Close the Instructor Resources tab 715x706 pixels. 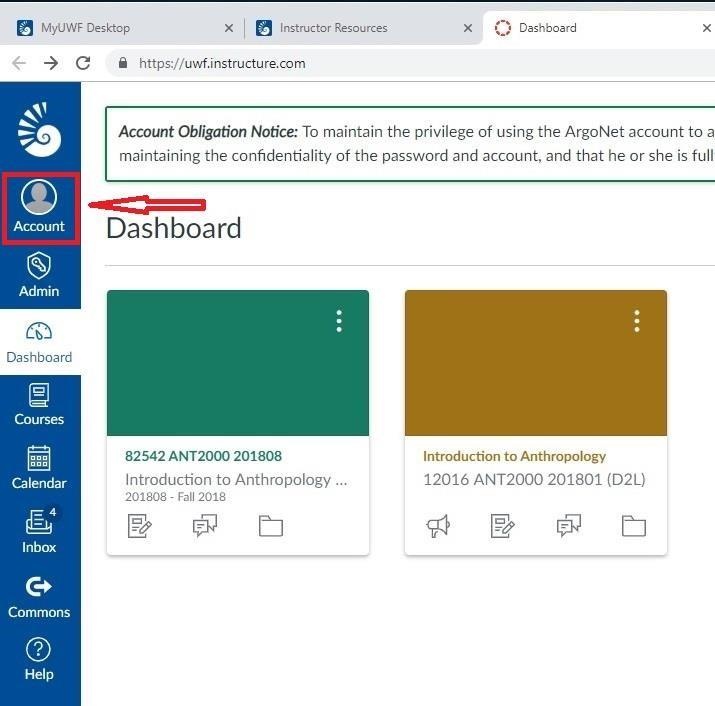(467, 28)
